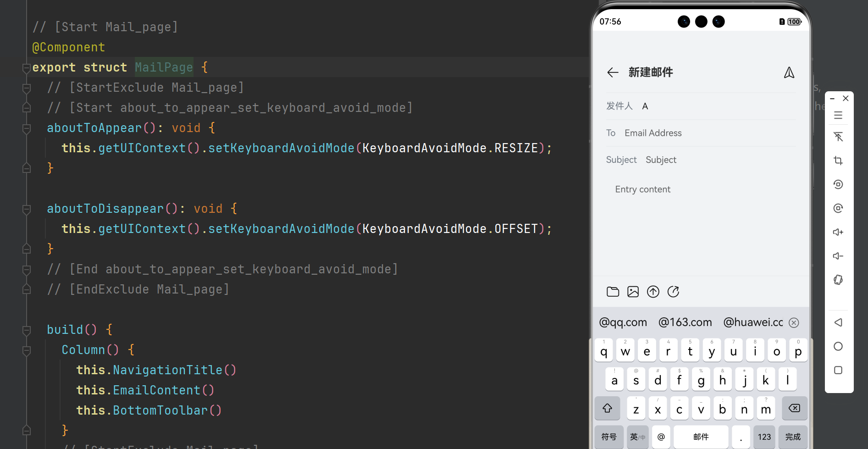This screenshot has width=868, height=449.
Task: Toggle fold at StartExclude Mail_page comment
Action: point(27,88)
